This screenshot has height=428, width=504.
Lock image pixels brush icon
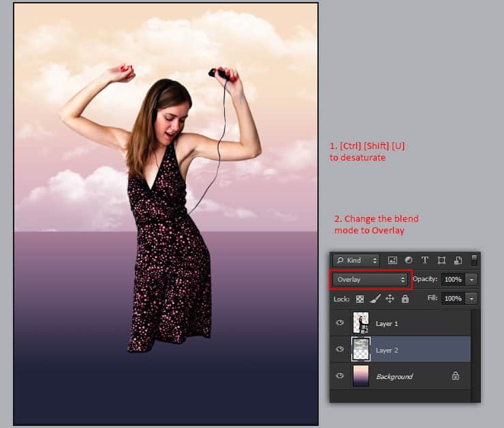click(375, 299)
